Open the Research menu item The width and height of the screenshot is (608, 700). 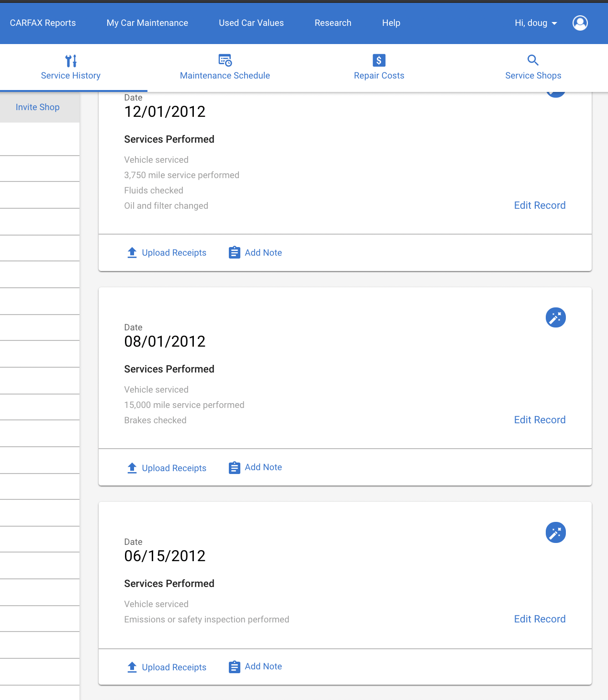coord(333,23)
